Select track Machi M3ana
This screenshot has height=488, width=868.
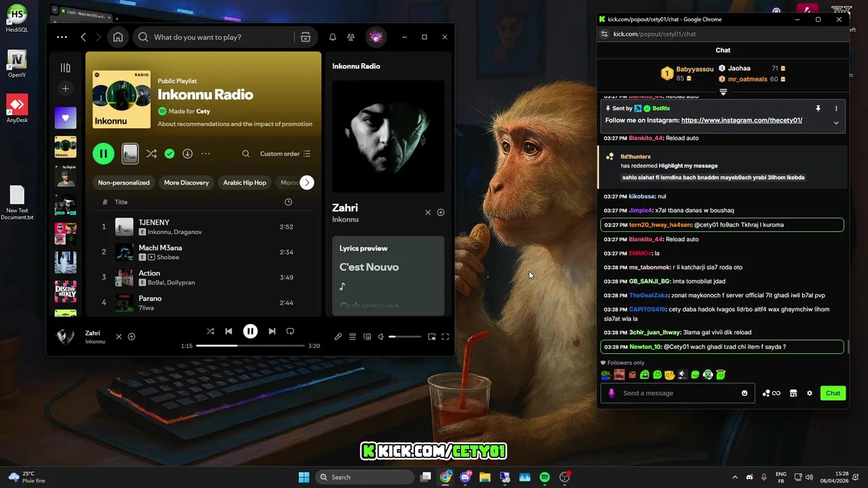204,252
